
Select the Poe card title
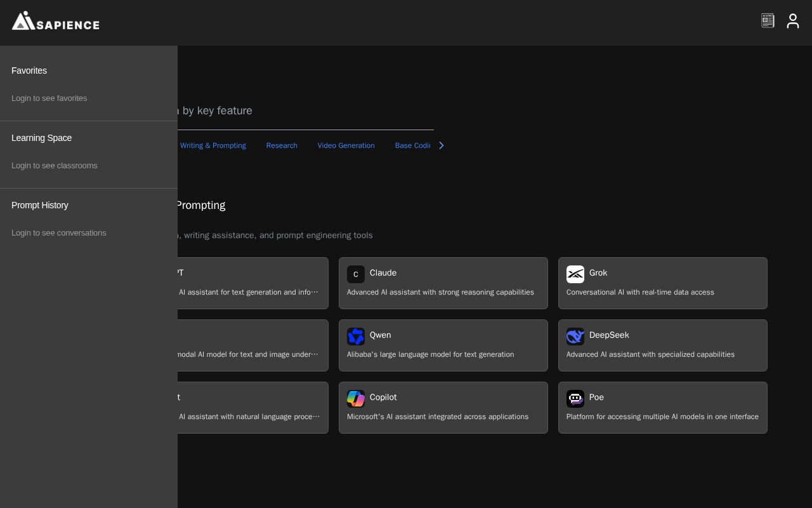coord(596,398)
